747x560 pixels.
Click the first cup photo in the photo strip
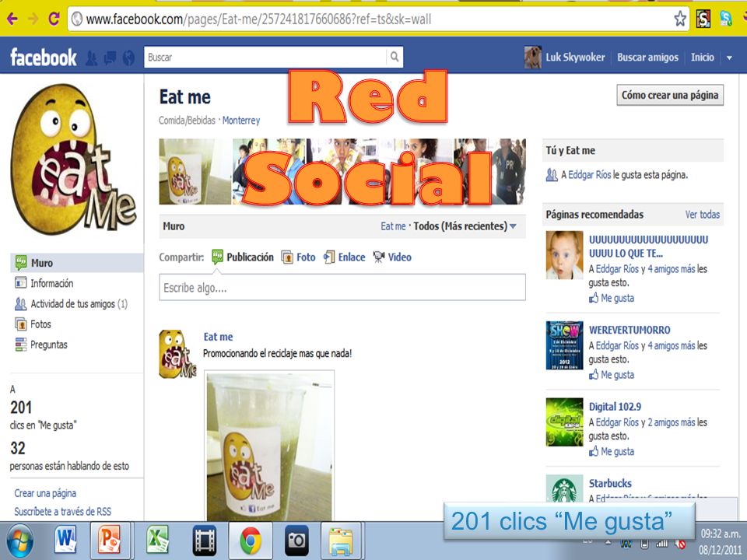[195, 171]
